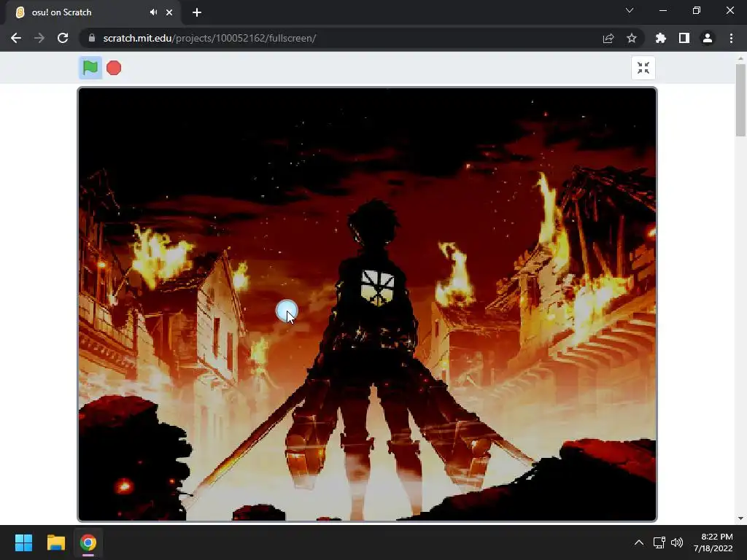
Task: Toggle the browser side panel
Action: (x=684, y=38)
